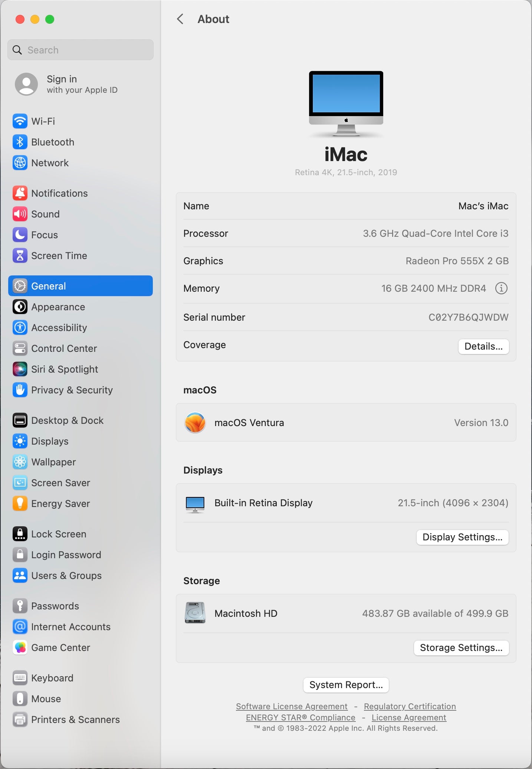Click the 3.6 GHz Quad-Core processor value
532x769 pixels.
tap(436, 233)
